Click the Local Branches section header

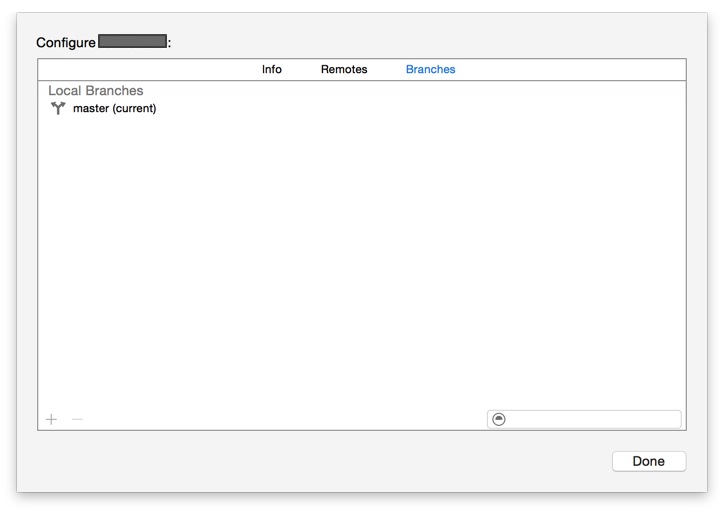tap(96, 91)
